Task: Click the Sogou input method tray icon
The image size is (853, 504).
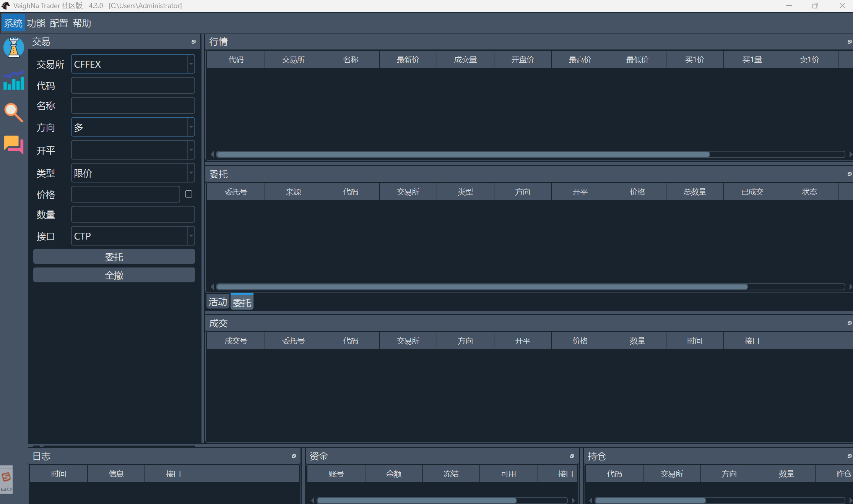Action: [x=6, y=478]
